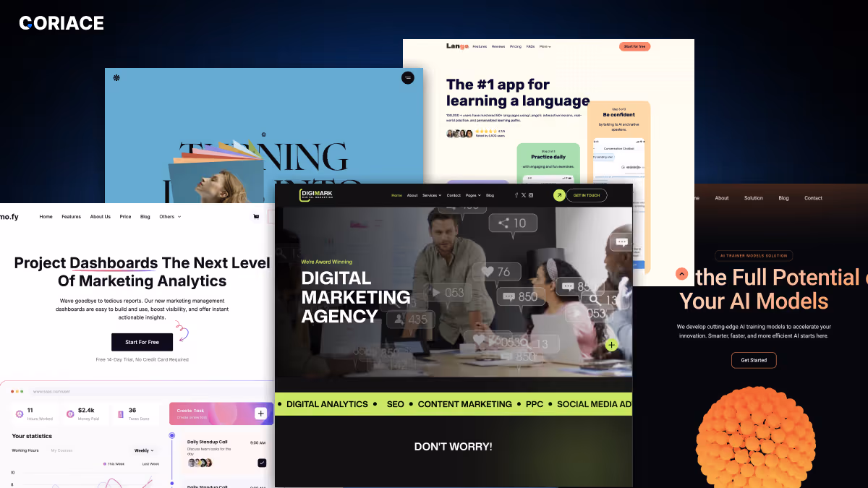Click the This Week legend dot
The image size is (868, 488).
(104, 463)
